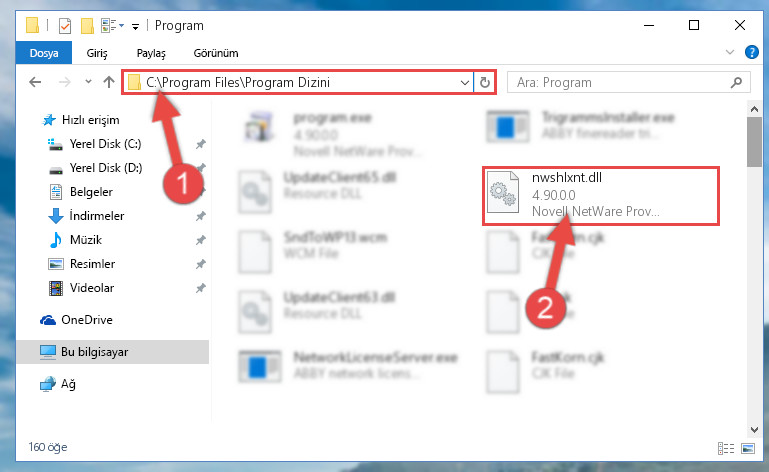
Task: Switch to large icons view in status bar
Action: (x=748, y=448)
